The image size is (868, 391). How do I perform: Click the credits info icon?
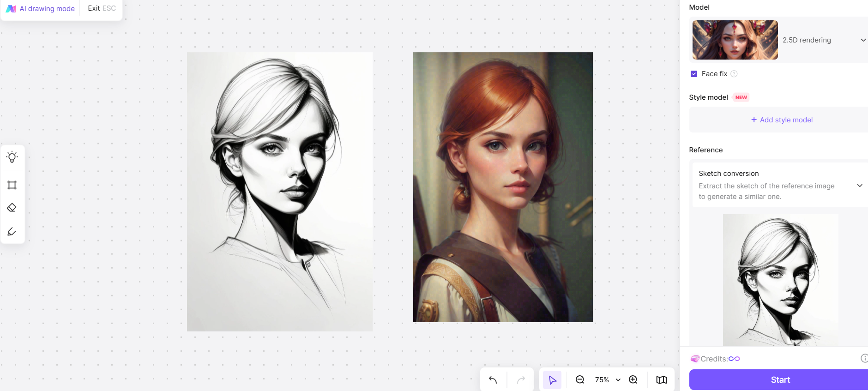[864, 358]
